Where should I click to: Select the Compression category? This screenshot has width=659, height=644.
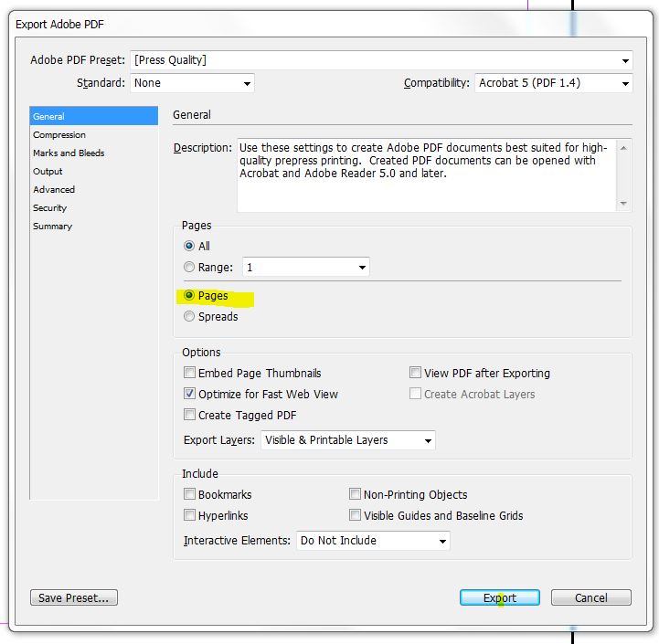(94, 135)
